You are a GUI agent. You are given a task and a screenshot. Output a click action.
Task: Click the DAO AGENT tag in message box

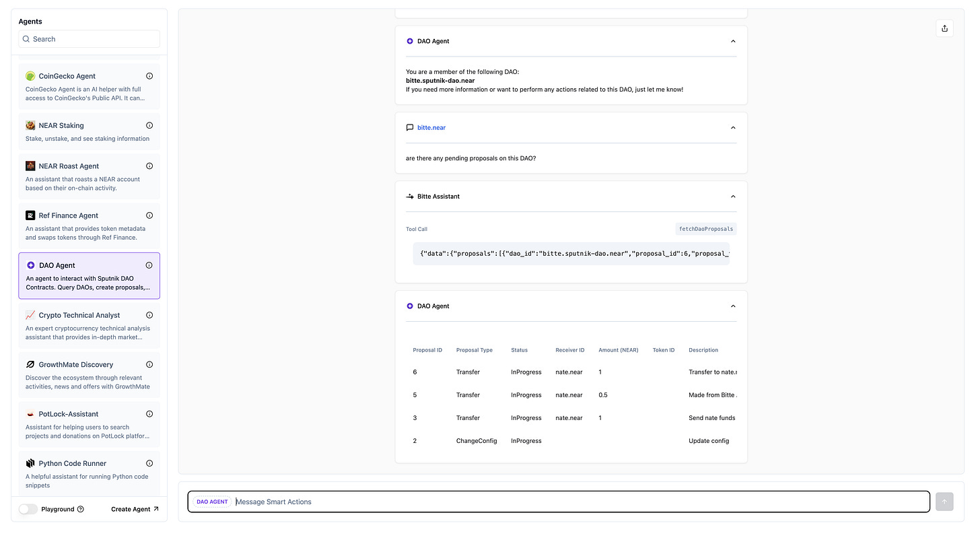click(212, 502)
